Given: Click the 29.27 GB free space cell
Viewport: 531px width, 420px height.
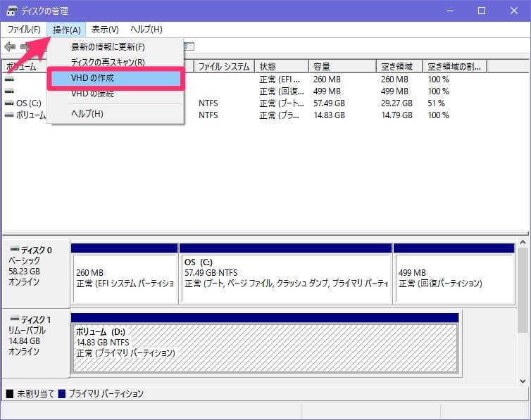Looking at the screenshot, I should pos(396,103).
